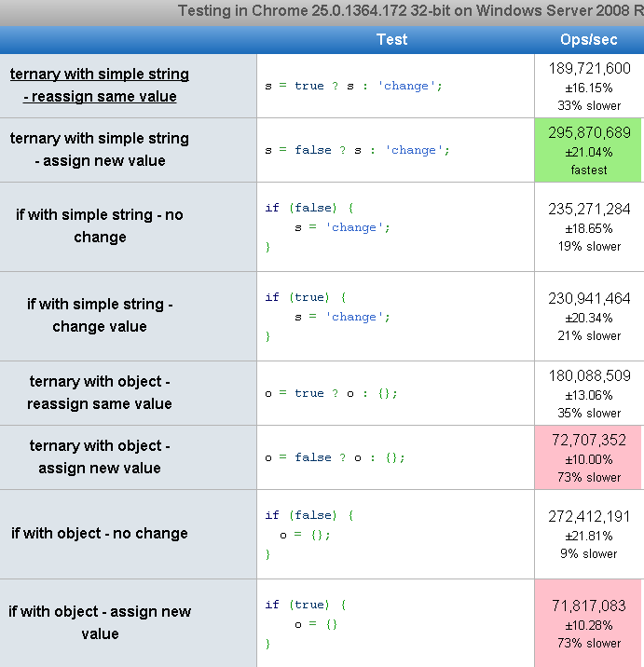Click the pink 71,817,083 result cell
The image size is (644, 667).
[589, 623]
